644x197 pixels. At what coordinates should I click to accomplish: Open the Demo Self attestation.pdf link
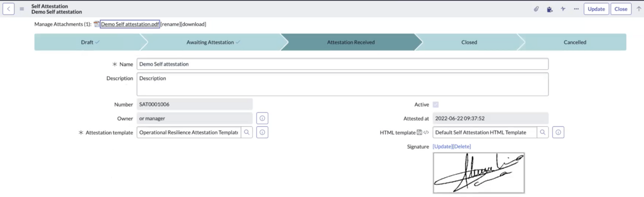point(130,24)
